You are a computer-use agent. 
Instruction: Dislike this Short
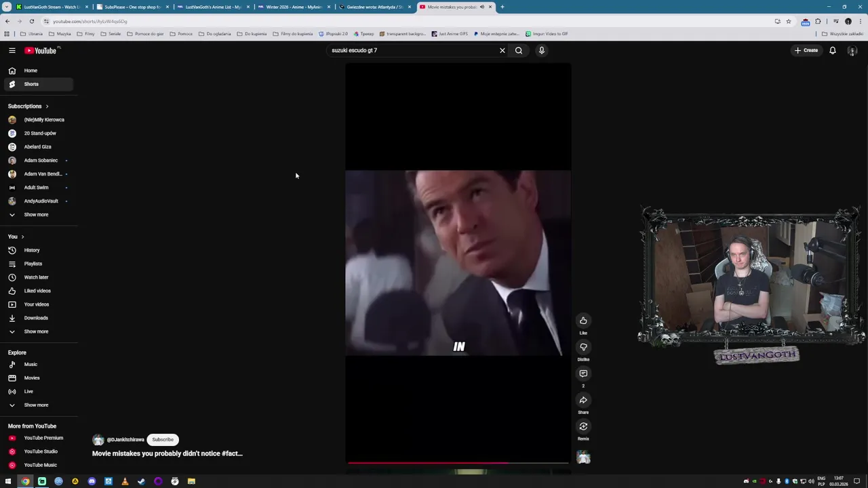(583, 347)
